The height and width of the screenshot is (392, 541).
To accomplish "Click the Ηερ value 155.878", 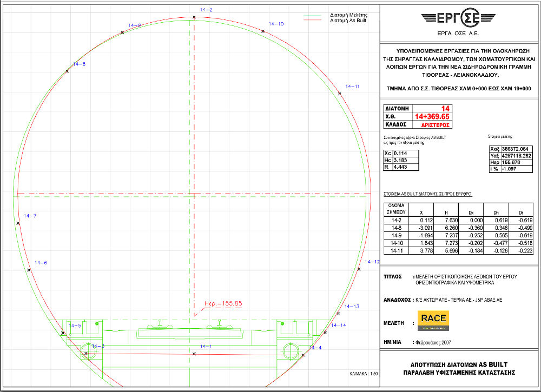I will (511, 162).
